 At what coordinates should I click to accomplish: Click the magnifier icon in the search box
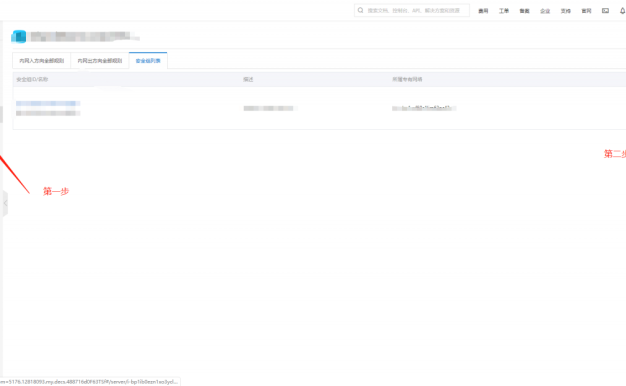(x=361, y=10)
